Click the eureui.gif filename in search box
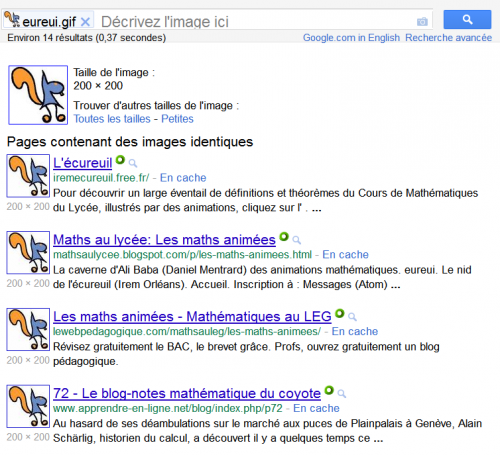The width and height of the screenshot is (500, 455). click(49, 22)
